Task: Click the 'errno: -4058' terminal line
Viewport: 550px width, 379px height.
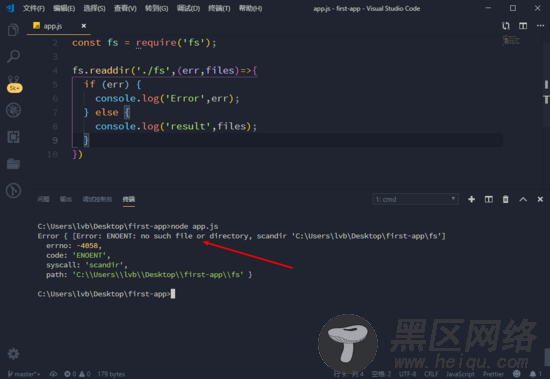Action: [x=74, y=246]
